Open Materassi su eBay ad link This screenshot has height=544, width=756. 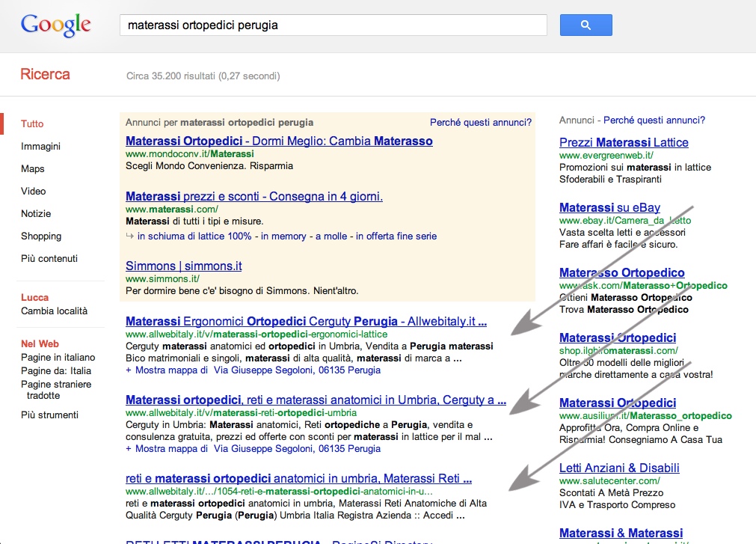[609, 208]
